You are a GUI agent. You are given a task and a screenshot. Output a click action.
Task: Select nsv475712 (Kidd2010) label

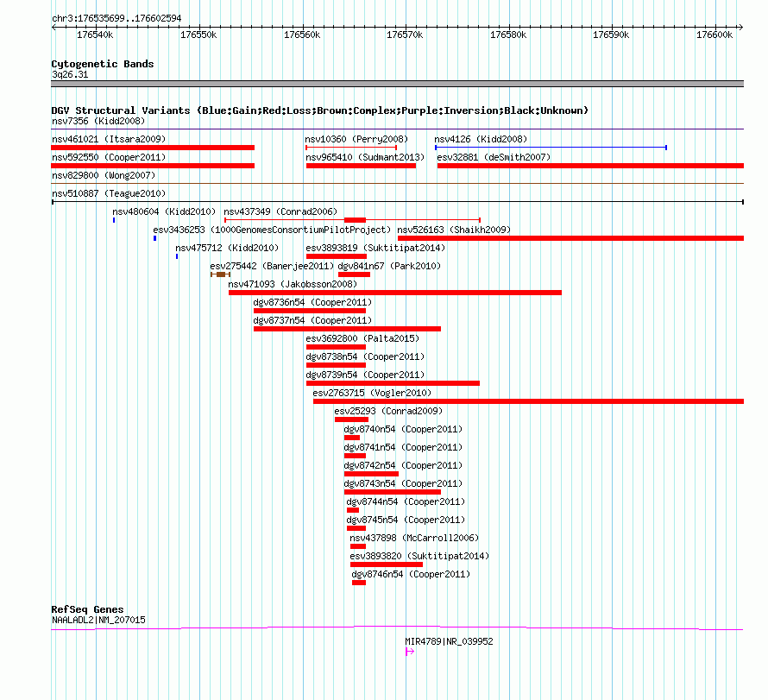click(x=227, y=248)
